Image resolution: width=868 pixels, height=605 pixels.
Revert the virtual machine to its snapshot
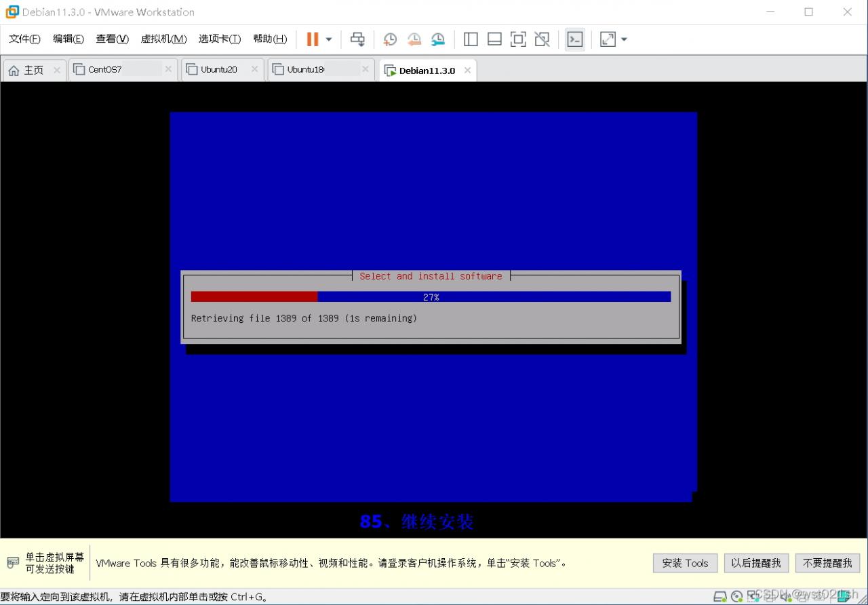point(414,39)
